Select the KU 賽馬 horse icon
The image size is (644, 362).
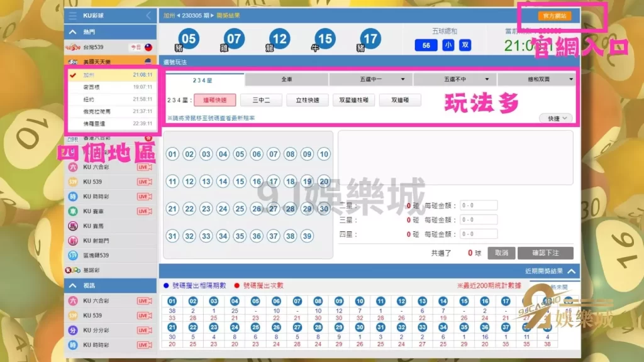point(73,226)
